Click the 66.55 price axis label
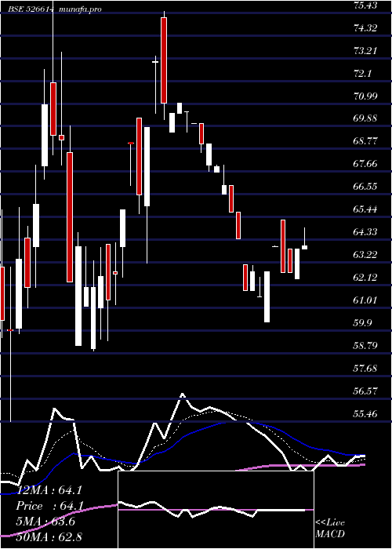 pos(365,187)
